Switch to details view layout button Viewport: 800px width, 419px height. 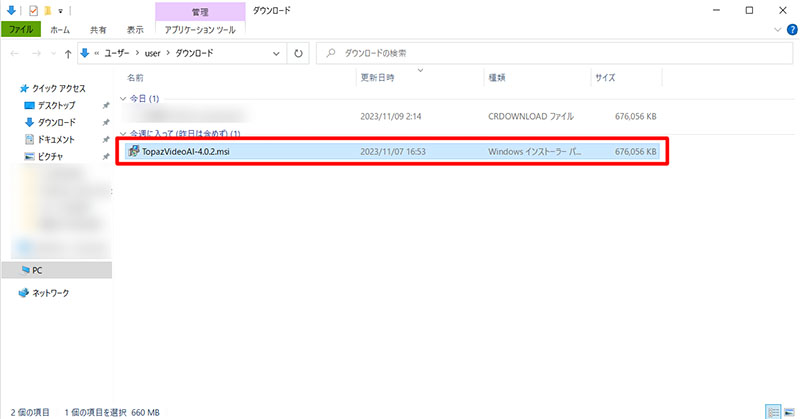tap(774, 411)
